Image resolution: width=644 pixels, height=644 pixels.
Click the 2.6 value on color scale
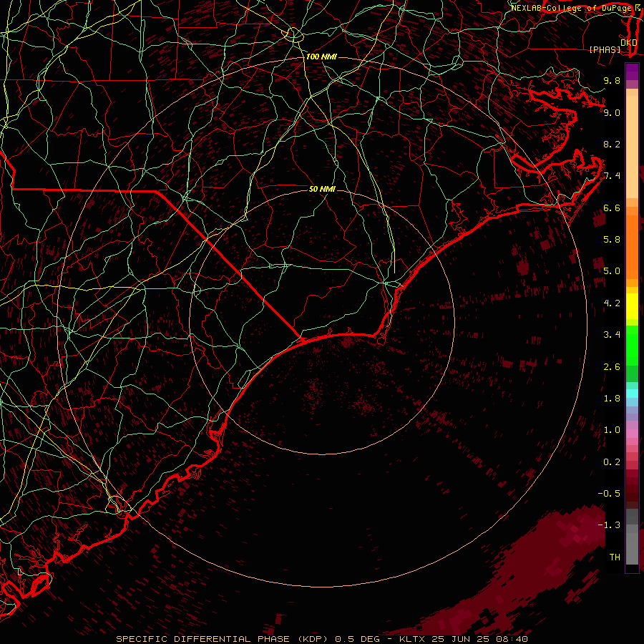612,367
